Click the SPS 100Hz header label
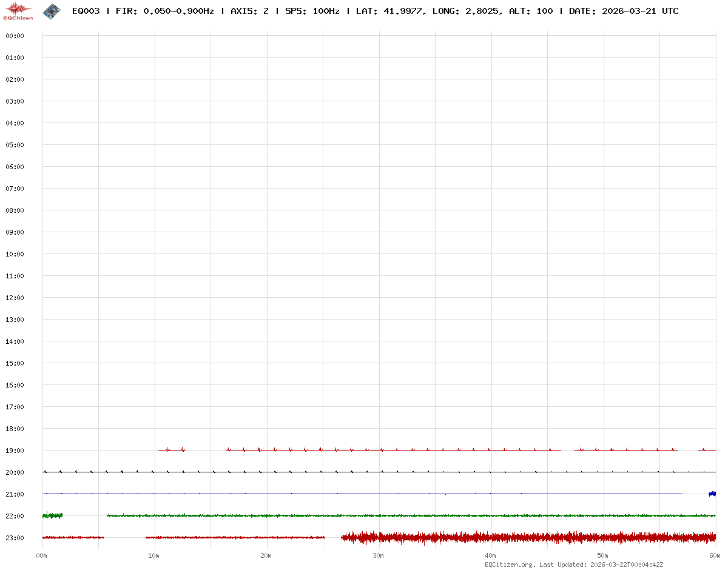Screen dimensions: 728x570 [312, 11]
